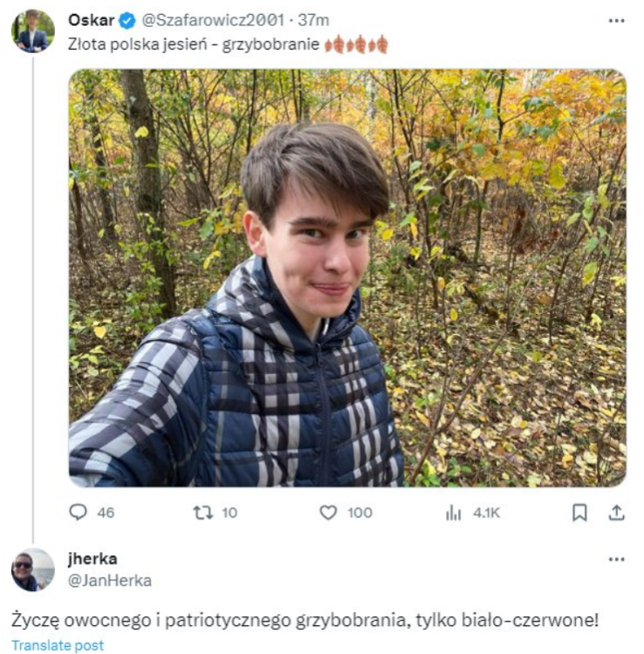
Task: Open the view analytics bar chart icon
Action: pyautogui.click(x=453, y=513)
